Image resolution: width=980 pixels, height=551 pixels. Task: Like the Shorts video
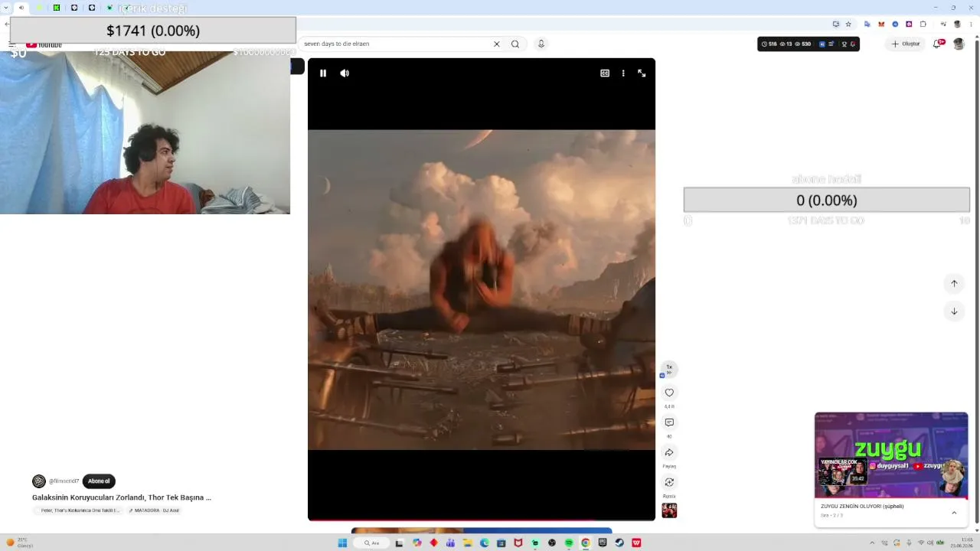[669, 393]
